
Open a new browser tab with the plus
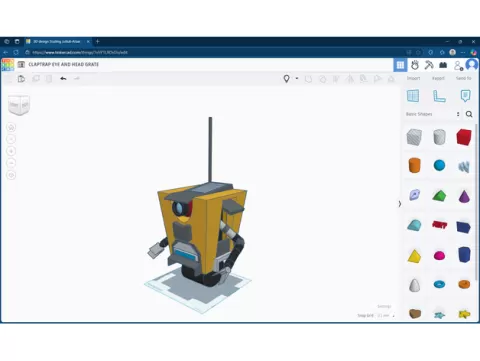[98, 42]
